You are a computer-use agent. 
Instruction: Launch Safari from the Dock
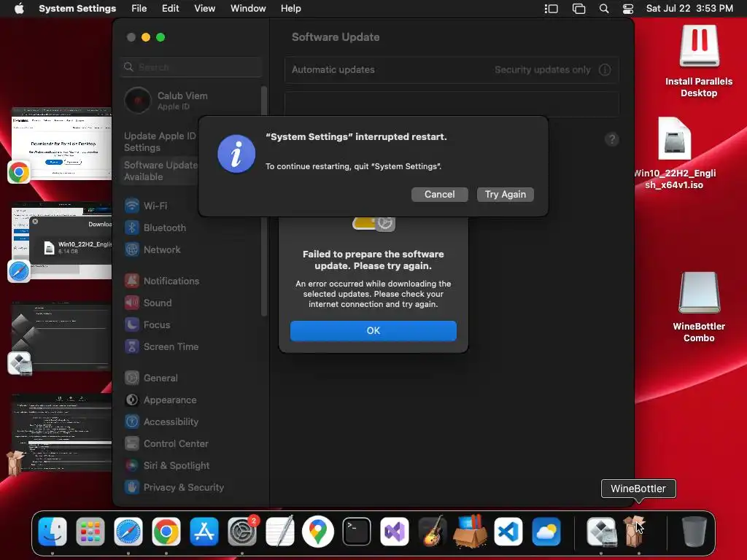pos(128,532)
